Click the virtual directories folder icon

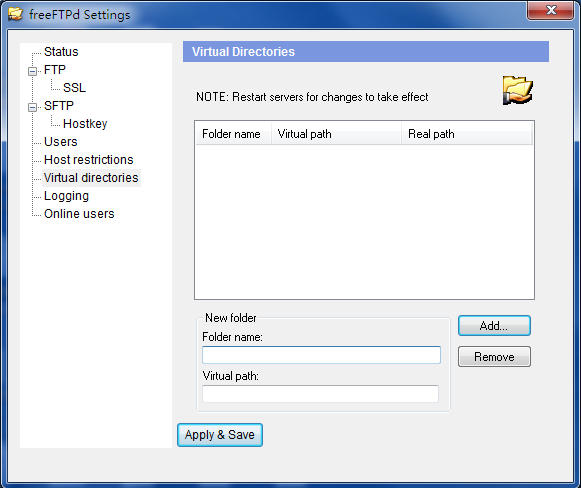click(x=518, y=90)
